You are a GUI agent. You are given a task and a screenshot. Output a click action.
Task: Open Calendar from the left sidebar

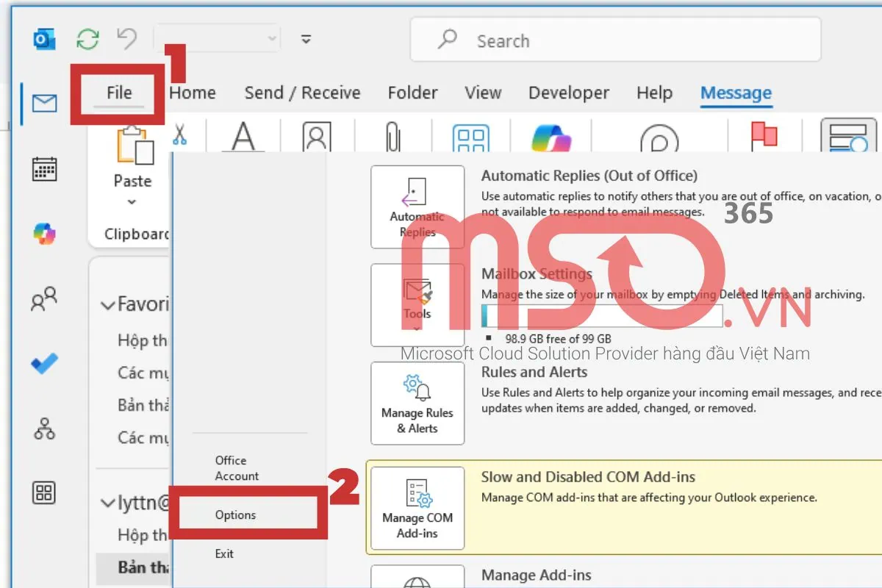coord(45,169)
